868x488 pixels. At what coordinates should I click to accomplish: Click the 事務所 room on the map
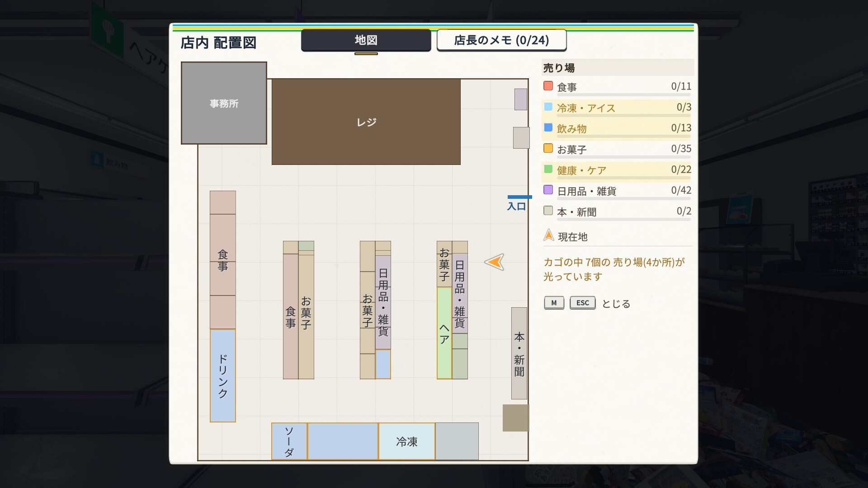[224, 103]
